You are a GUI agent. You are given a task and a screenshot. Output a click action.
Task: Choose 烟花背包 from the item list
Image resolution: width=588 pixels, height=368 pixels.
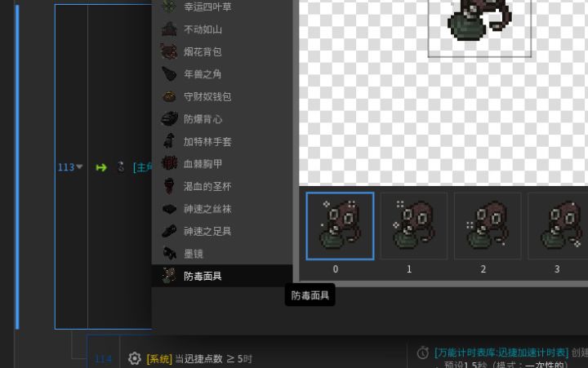222,51
